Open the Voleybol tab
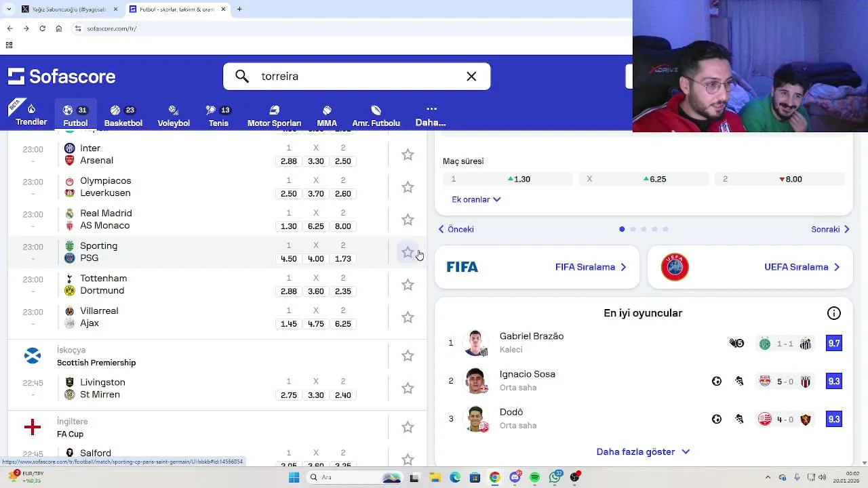 174,115
